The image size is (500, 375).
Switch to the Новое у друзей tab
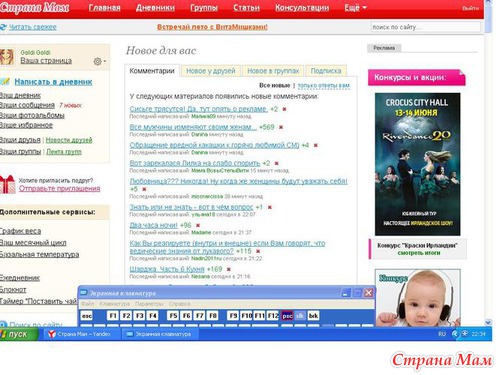click(x=211, y=71)
